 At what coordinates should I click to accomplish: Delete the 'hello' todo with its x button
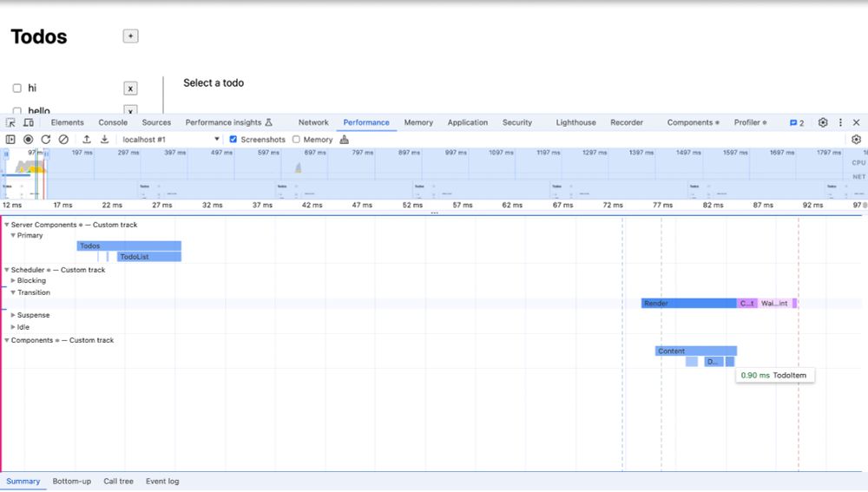coord(130,110)
